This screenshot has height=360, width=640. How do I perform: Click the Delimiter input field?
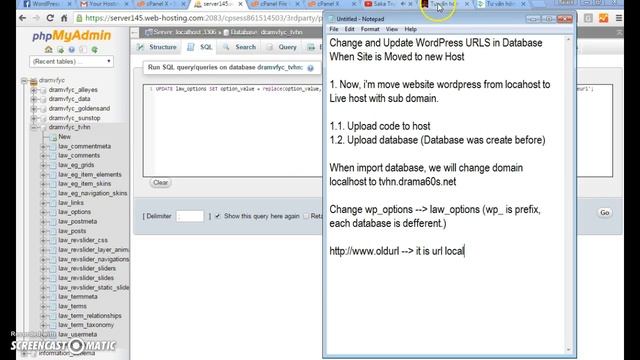(x=190, y=216)
